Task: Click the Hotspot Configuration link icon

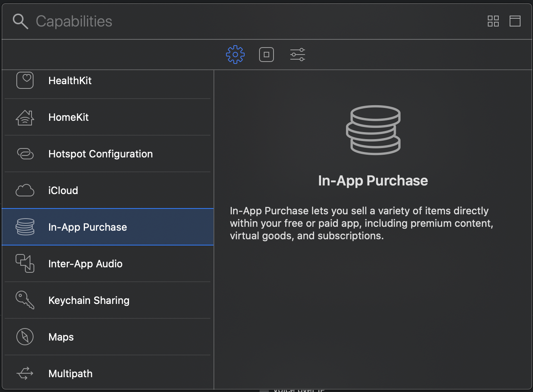Action: (x=25, y=154)
